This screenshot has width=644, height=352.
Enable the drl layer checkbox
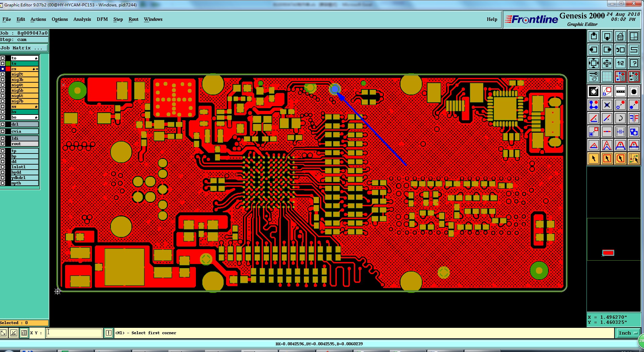[x=3, y=124]
